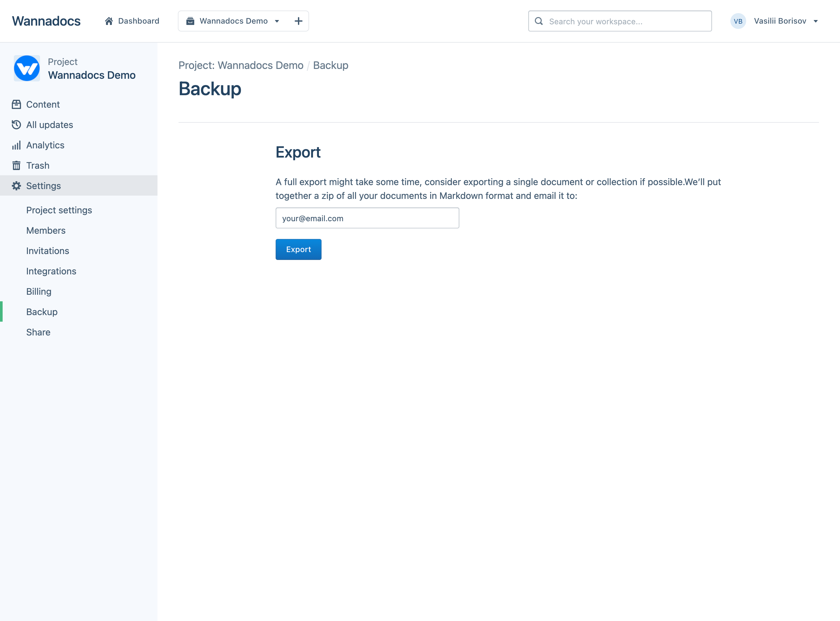Click the All updates history icon

(x=16, y=124)
